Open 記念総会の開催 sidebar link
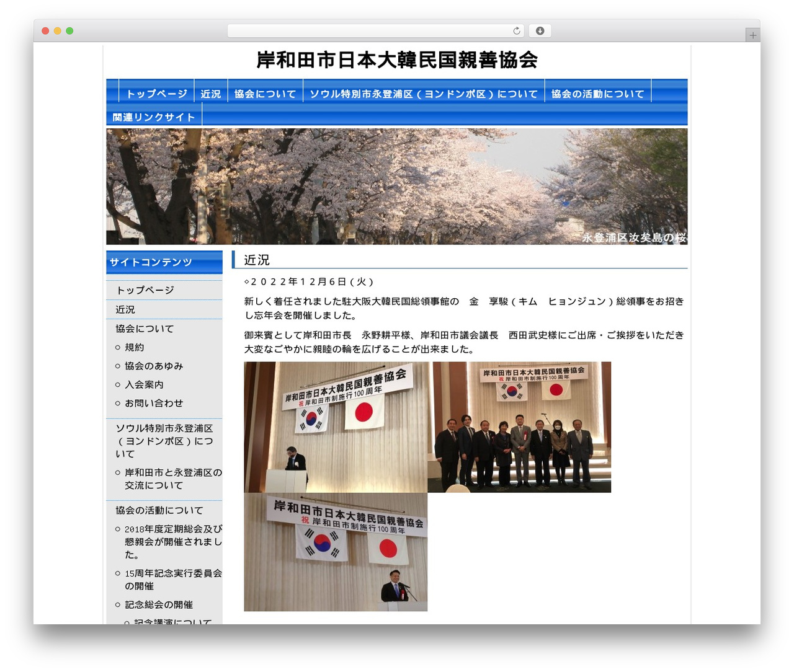The width and height of the screenshot is (794, 672). click(x=159, y=604)
